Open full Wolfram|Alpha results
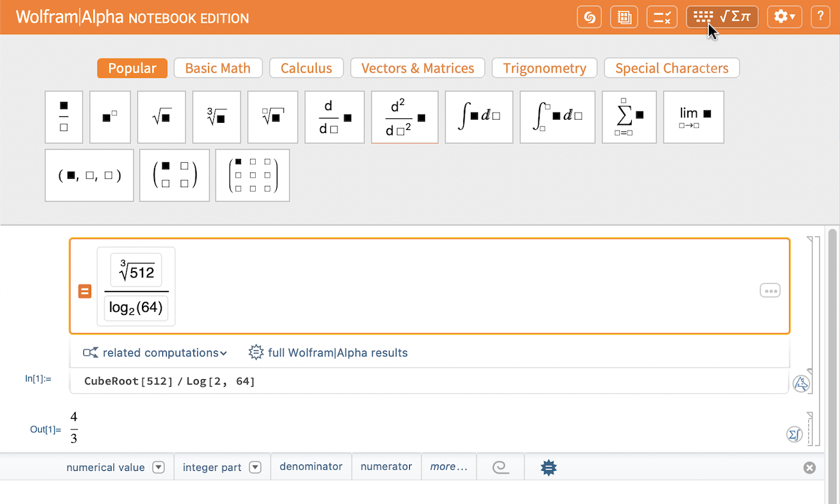This screenshot has width=840, height=504. coord(328,353)
